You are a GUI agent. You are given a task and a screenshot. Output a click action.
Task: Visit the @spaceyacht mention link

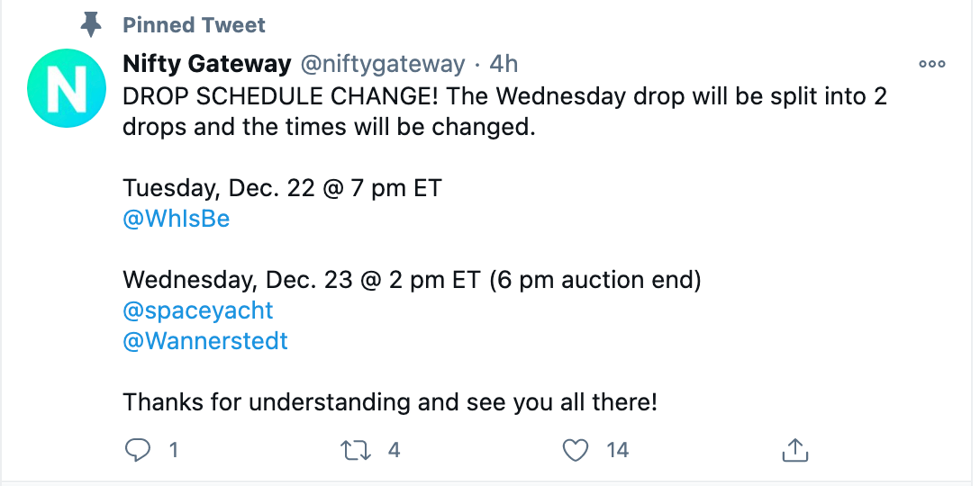coord(198,311)
